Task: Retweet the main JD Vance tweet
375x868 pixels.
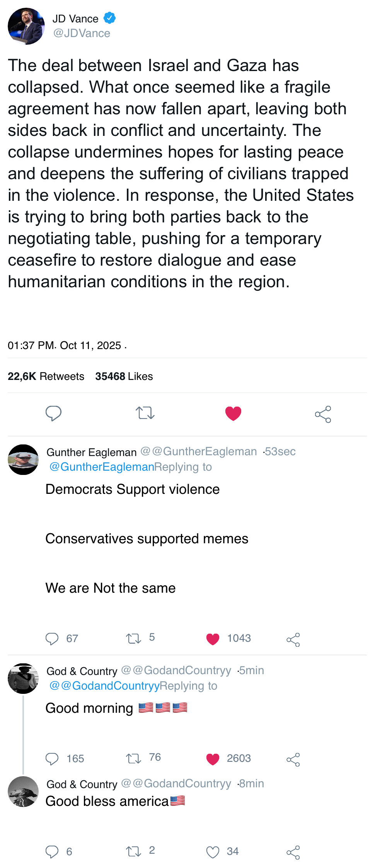Action: (145, 414)
